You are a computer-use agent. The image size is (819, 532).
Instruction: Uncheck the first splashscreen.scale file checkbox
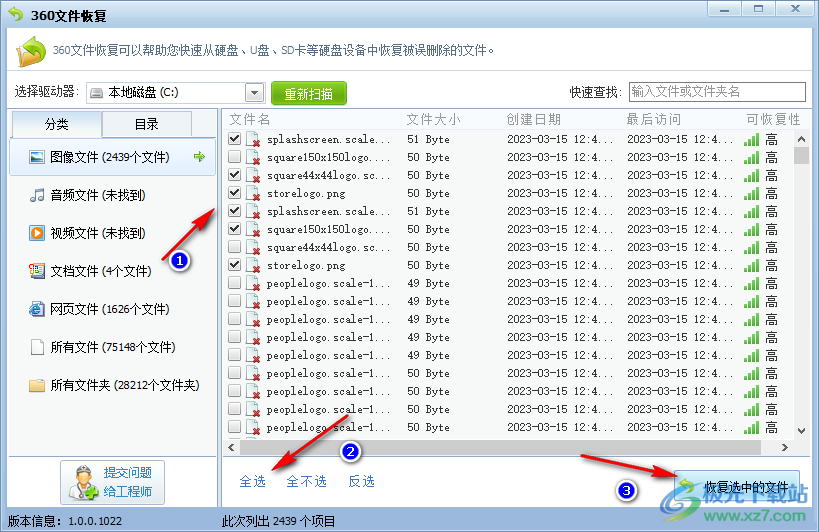pos(235,139)
